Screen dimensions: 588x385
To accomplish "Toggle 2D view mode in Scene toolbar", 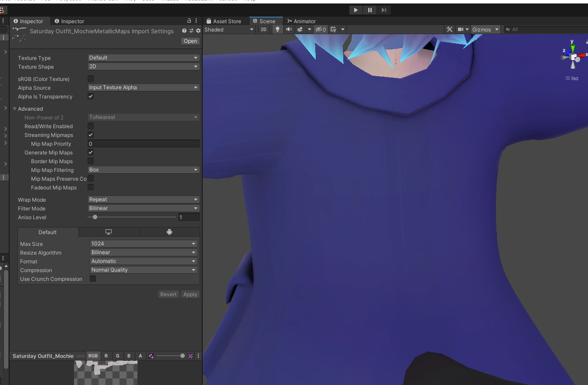I will (263, 29).
